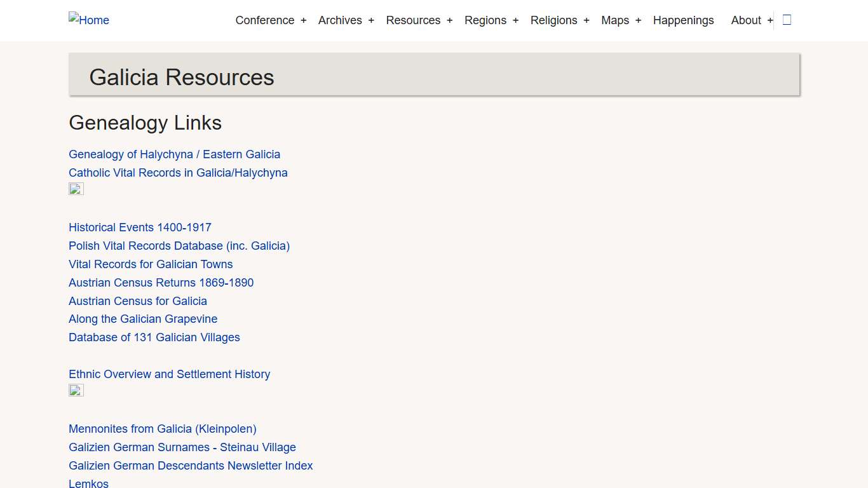
Task: Select Maps in the top navigation
Action: [614, 20]
